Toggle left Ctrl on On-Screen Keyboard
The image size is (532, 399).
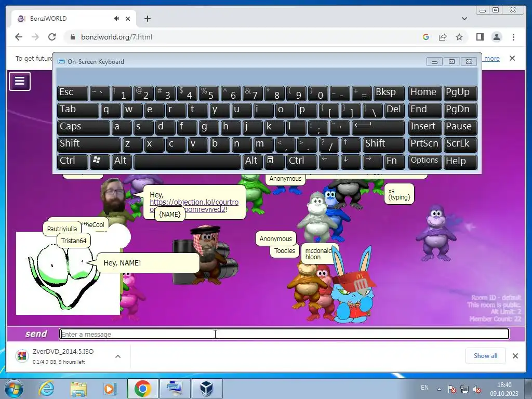[x=73, y=162]
